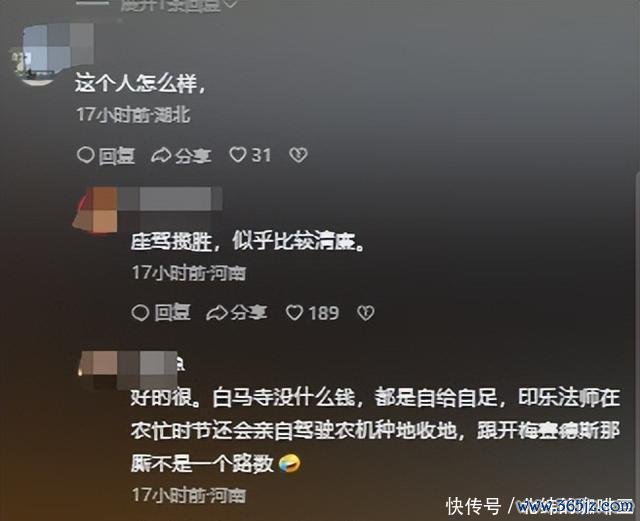640x521 pixels.
Task: Like the comment with 31 likes
Action: (238, 156)
